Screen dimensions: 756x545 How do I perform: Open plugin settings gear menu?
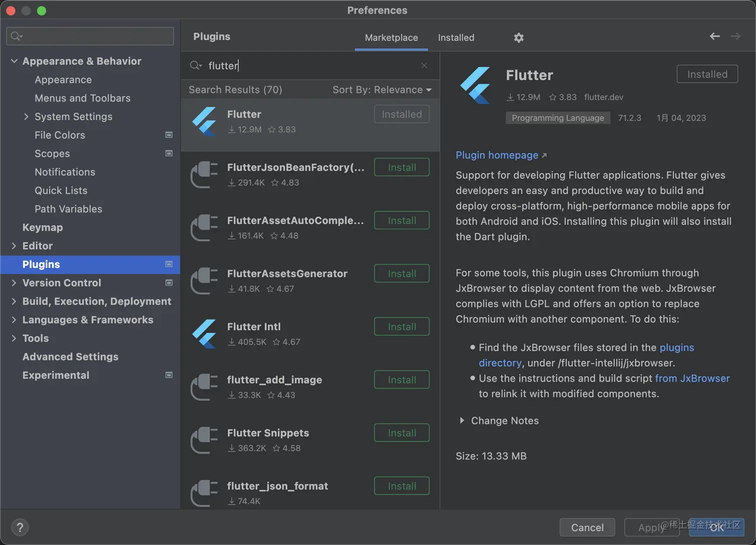coord(518,37)
